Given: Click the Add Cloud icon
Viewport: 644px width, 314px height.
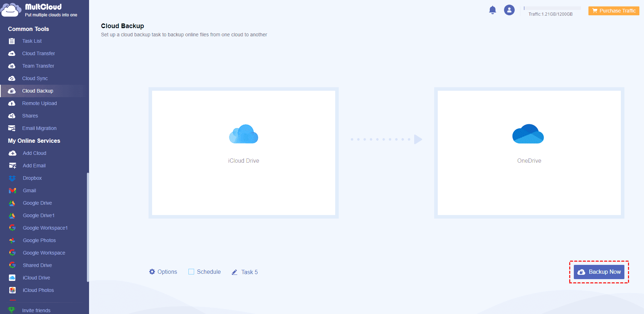Looking at the screenshot, I should 12,153.
